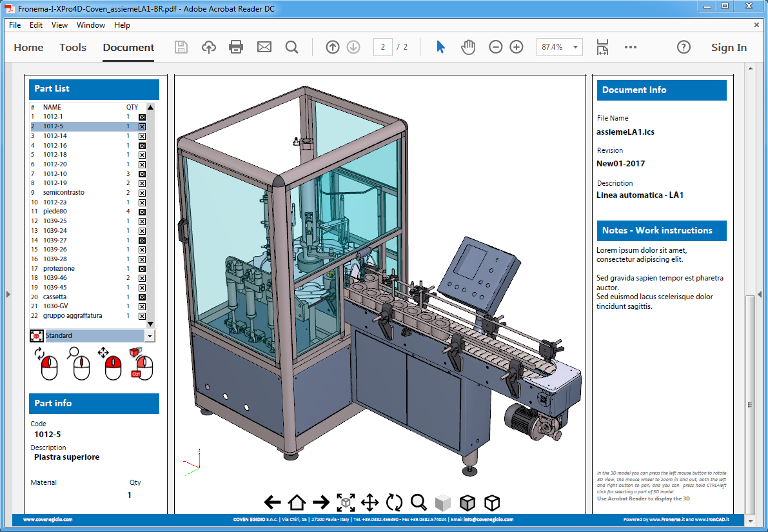Select the Hand pan tool in toolbar
Image resolution: width=768 pixels, height=532 pixels.
pos(468,47)
